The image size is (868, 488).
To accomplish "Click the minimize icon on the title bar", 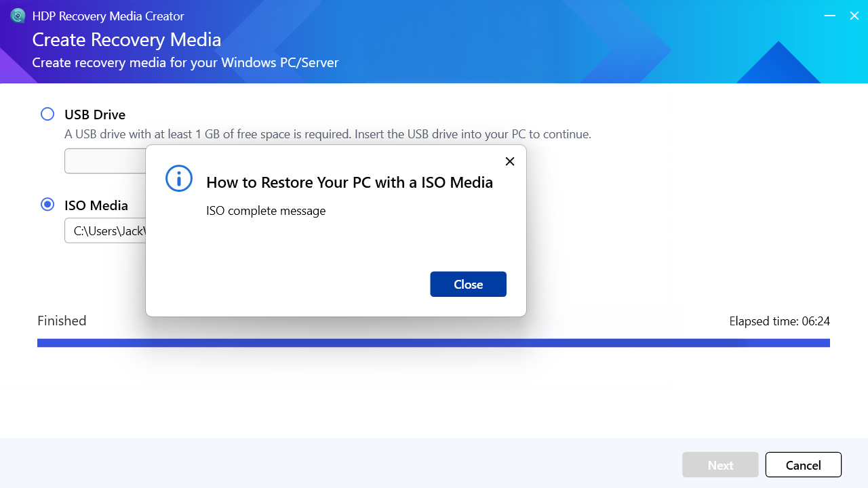I will coord(829,16).
